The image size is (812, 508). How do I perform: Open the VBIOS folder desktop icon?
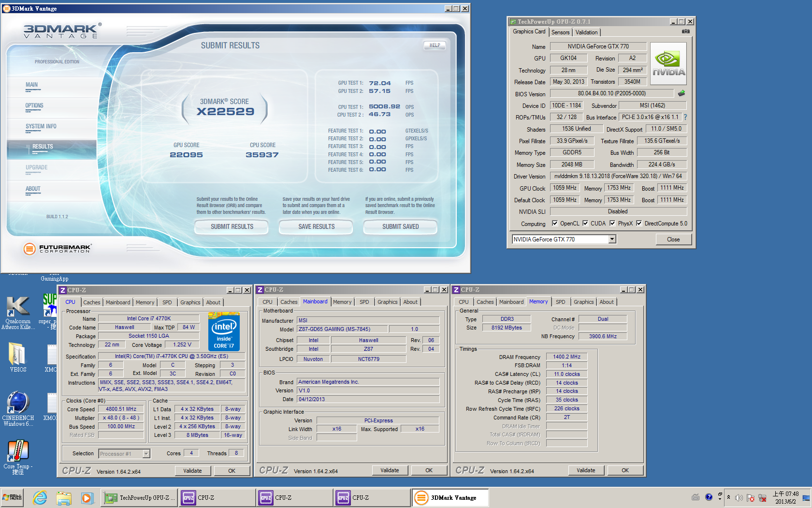[18, 357]
